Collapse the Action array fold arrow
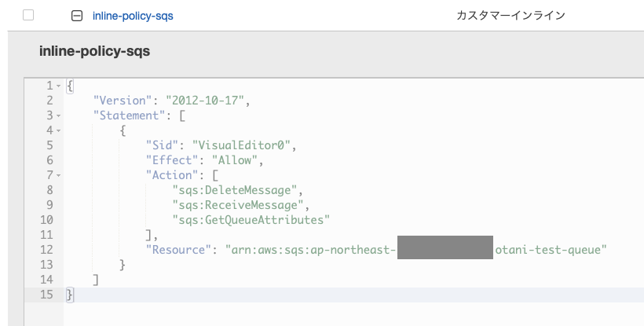 coord(58,175)
